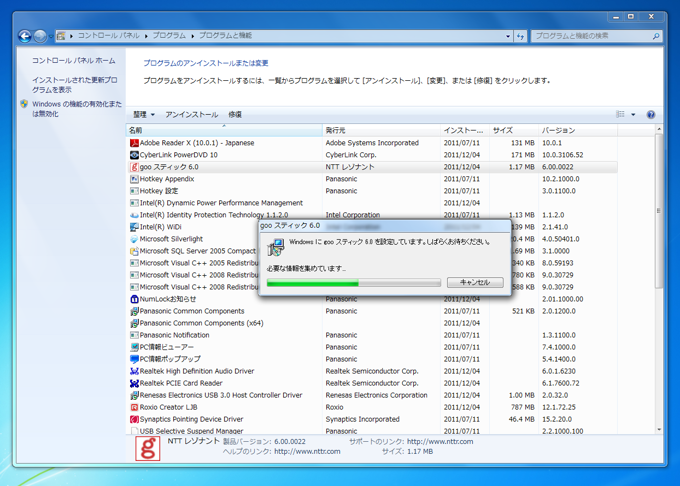Open the view options dropdown arrow

coord(633,114)
